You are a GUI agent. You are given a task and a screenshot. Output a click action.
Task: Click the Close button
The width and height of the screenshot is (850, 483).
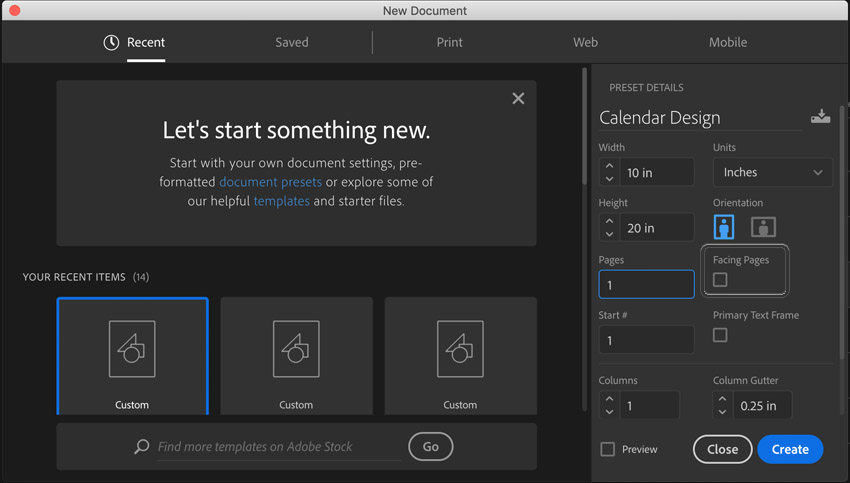pyautogui.click(x=723, y=449)
